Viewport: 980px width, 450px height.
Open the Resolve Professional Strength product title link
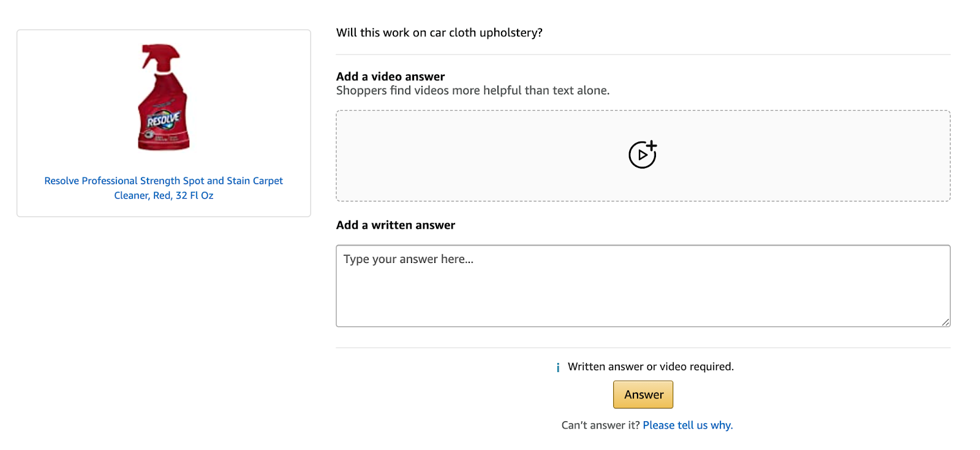[164, 181]
